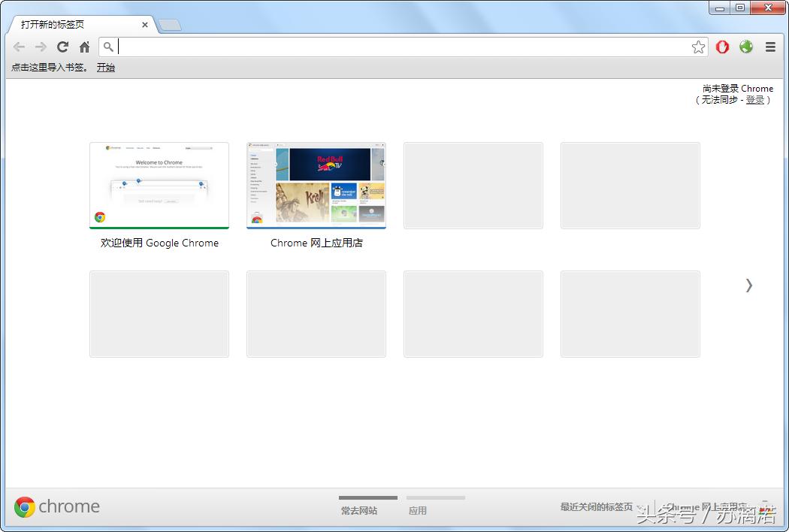Bookmark this page with the star icon
The width and height of the screenshot is (789, 532).
[698, 47]
